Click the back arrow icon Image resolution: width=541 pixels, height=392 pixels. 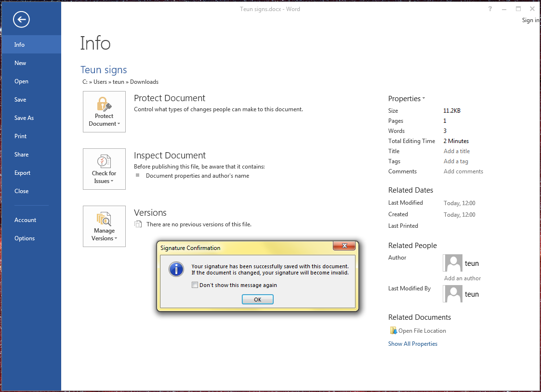pyautogui.click(x=22, y=19)
